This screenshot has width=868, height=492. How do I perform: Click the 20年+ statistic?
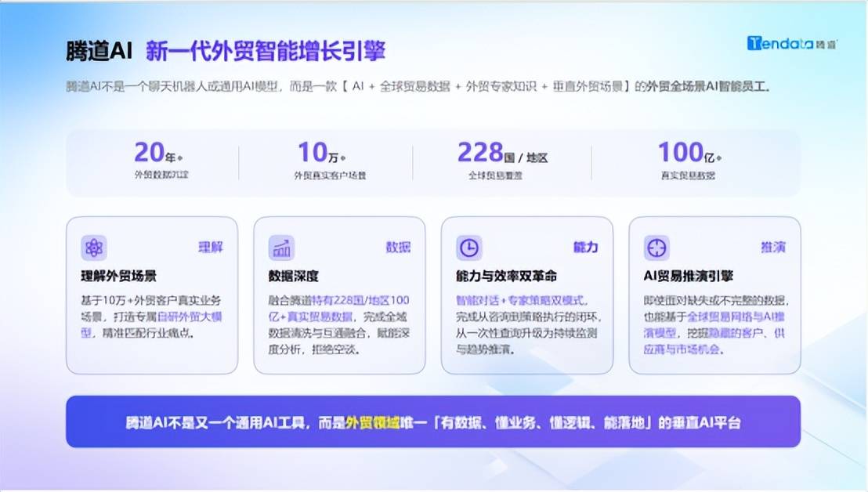[158, 153]
